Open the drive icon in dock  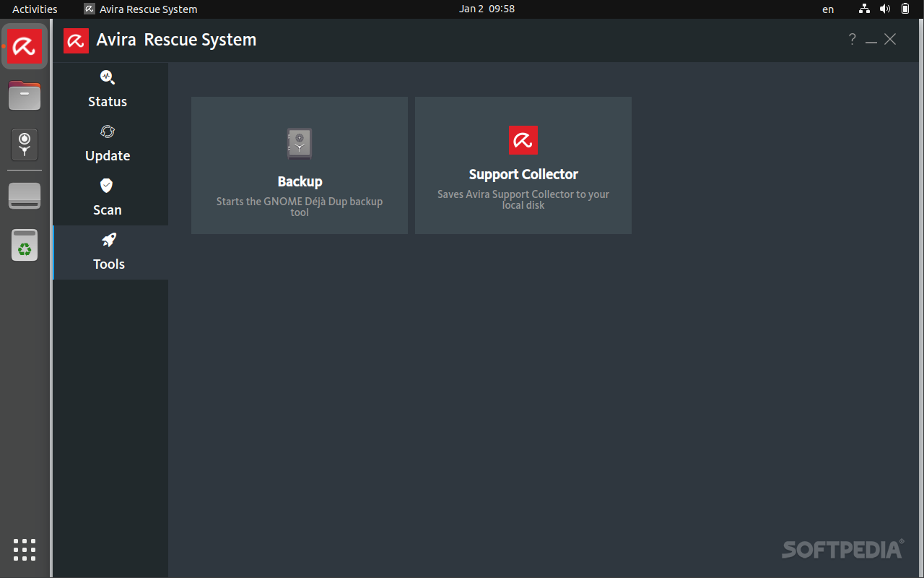pos(25,196)
